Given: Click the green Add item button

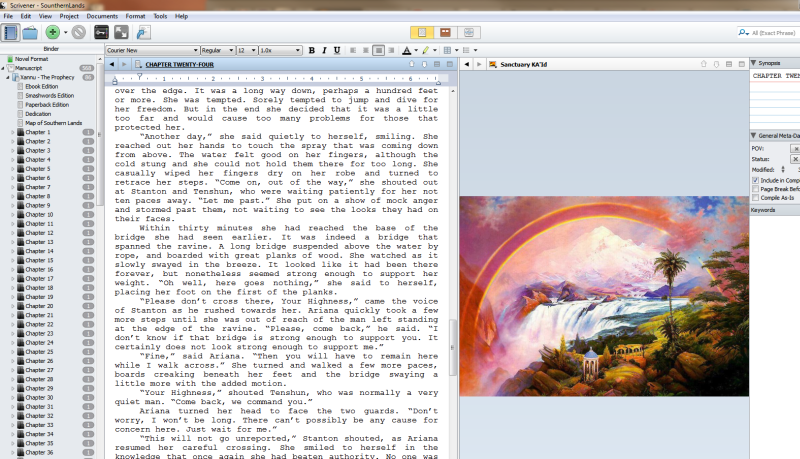Looking at the screenshot, I should pos(52,33).
